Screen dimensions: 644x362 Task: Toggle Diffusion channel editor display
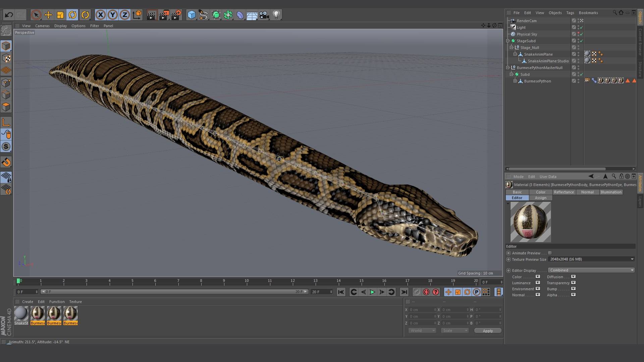tap(574, 277)
